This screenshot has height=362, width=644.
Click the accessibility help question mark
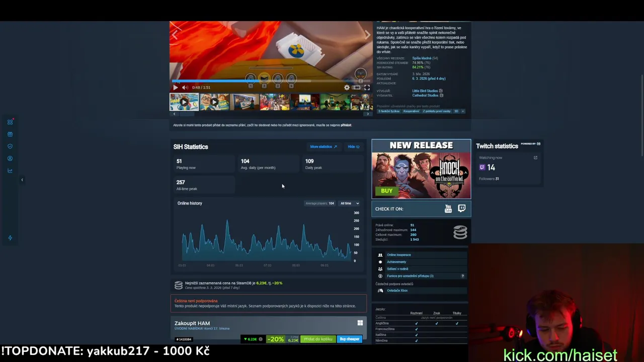click(462, 276)
